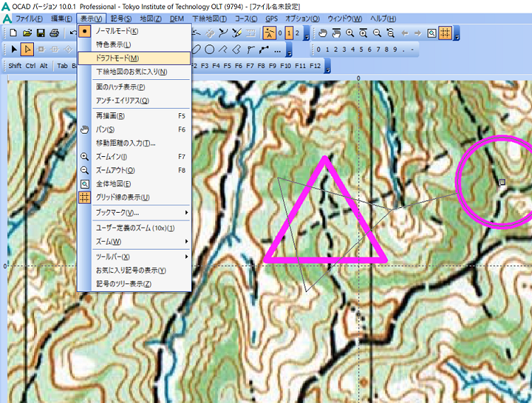
Task: Click the zoom out magnifier toolbar icon
Action: point(377,33)
